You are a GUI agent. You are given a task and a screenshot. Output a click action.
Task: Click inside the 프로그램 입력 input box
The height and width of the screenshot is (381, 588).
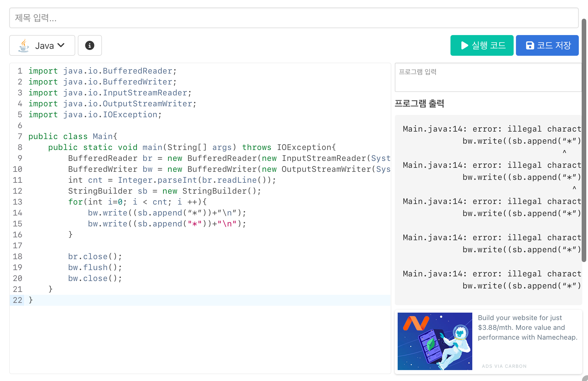tap(488, 78)
